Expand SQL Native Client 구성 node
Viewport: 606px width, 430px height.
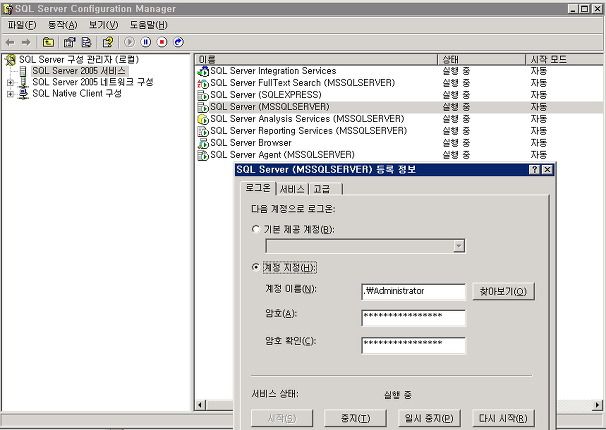click(10, 93)
